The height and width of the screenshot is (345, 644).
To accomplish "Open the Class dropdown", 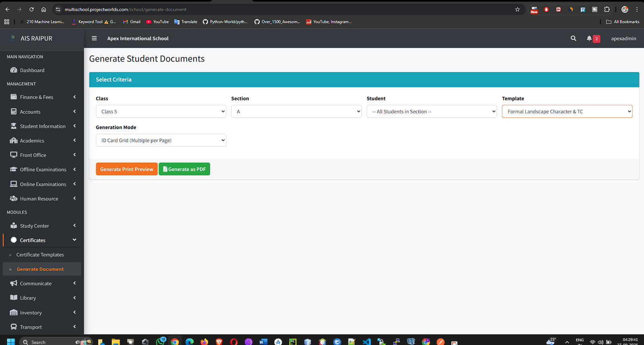I will tap(161, 111).
